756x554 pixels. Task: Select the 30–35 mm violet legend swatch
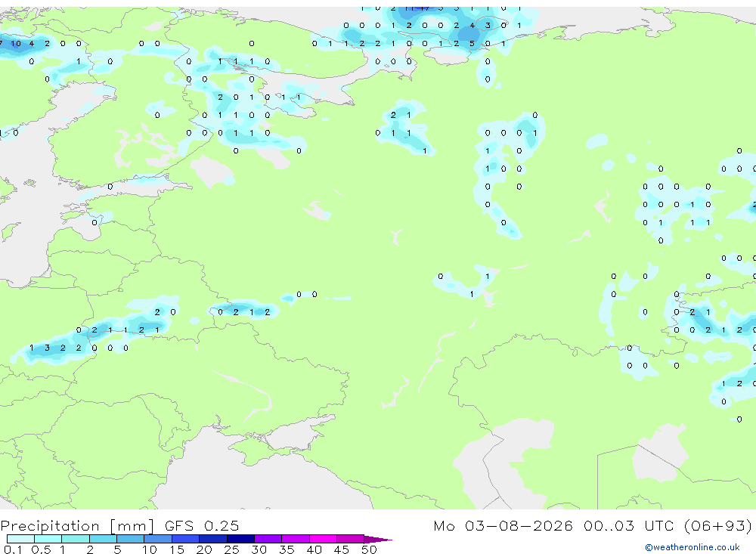[268, 539]
